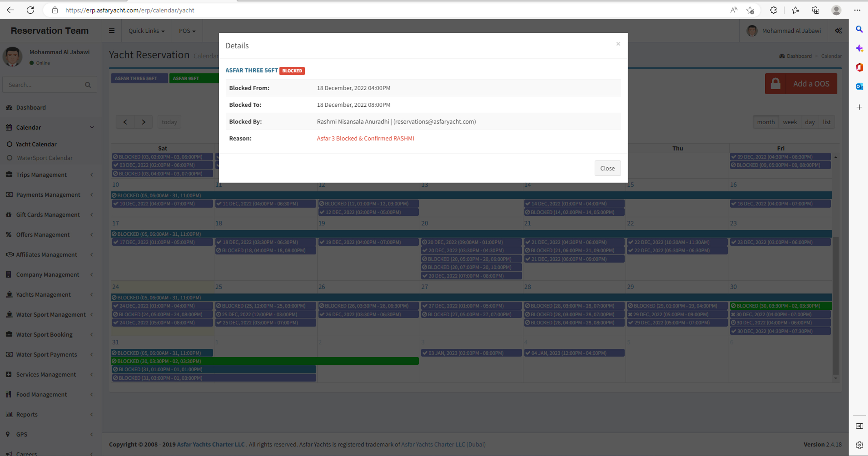Click the hamburger sidebar toggle icon
This screenshot has width=868, height=456.
pyautogui.click(x=111, y=31)
